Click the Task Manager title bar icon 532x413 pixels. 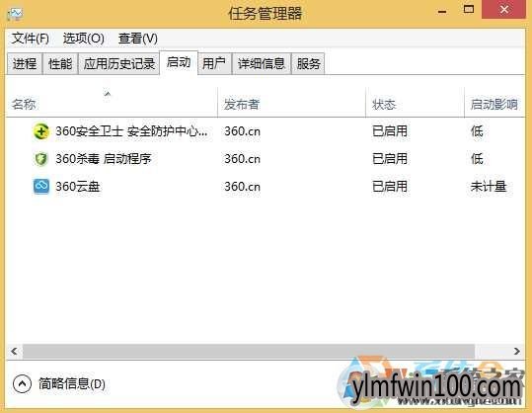[x=15, y=14]
